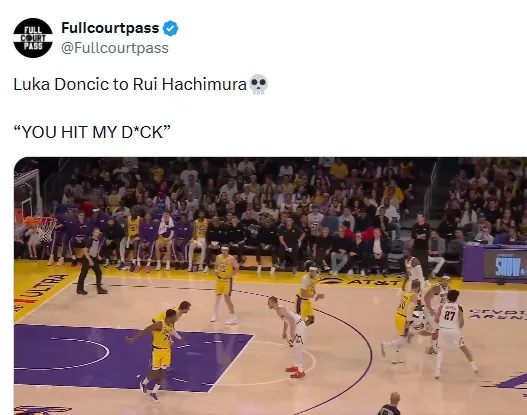
Task: Click the skull emoji in the tweet
Action: [258, 84]
